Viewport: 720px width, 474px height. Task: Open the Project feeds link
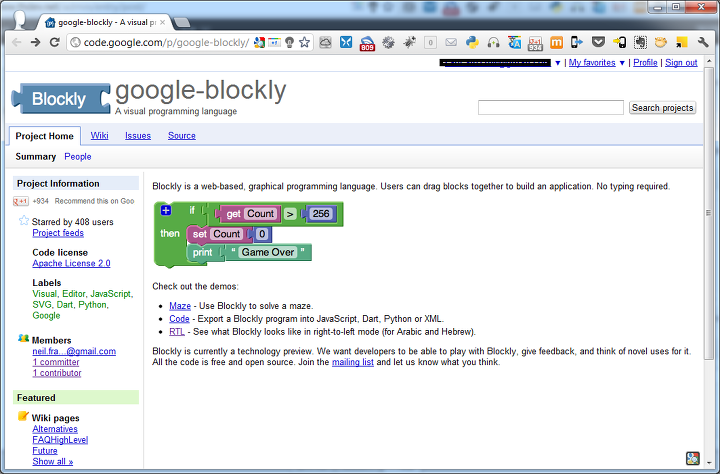58,233
